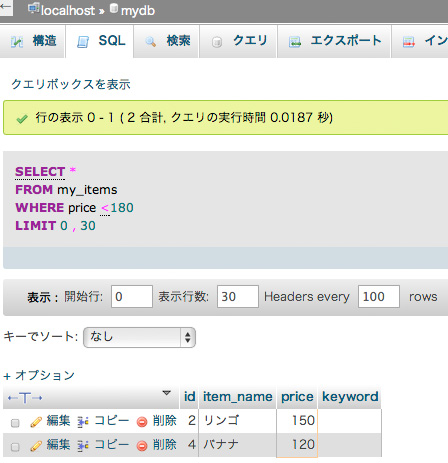Click the value 180 in the WHERE clause
The image size is (448, 463).
122,208
